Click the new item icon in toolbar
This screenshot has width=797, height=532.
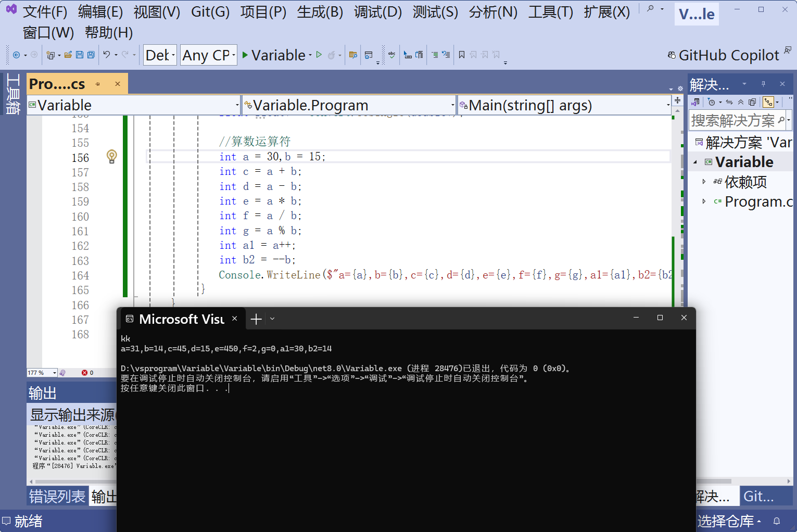50,55
